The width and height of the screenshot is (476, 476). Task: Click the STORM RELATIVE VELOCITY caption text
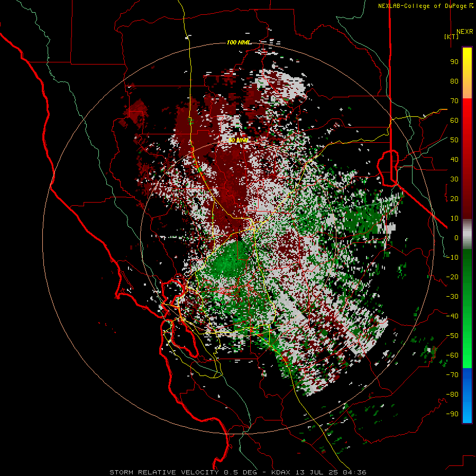point(164,472)
